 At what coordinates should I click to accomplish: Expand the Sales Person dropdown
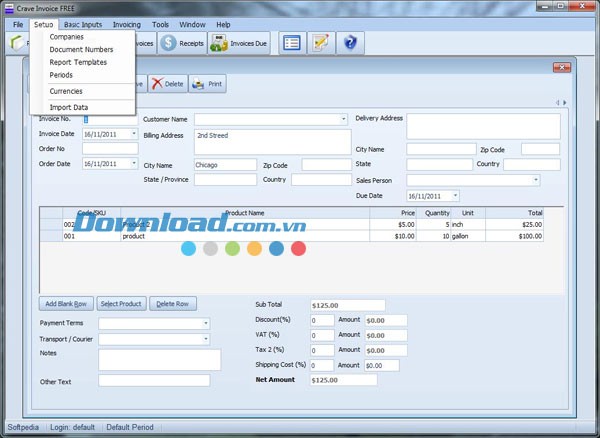click(x=536, y=180)
